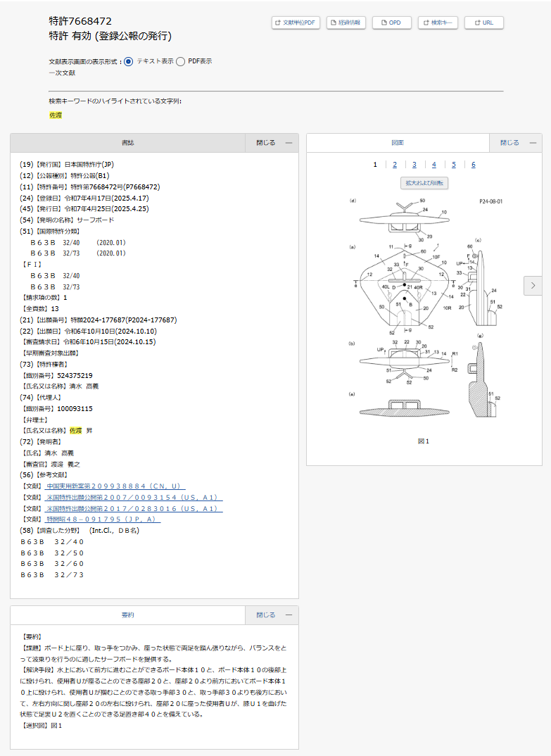Open the 文献単位PDF button
Viewport: 551px width, 756px height.
pyautogui.click(x=296, y=23)
